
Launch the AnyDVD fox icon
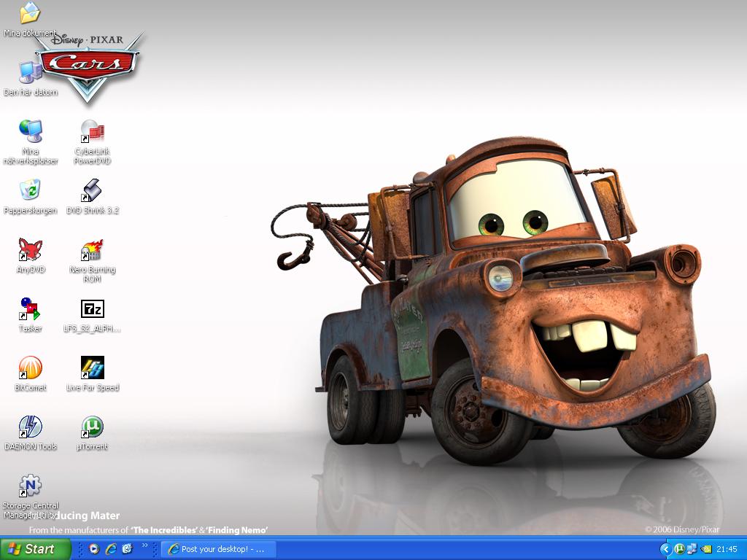31,249
